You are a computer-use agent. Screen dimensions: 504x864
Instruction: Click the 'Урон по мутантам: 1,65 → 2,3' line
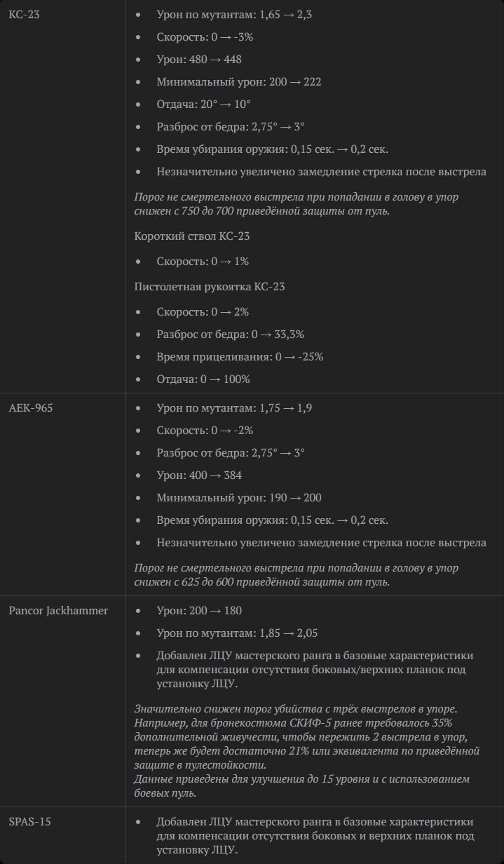[234, 15]
